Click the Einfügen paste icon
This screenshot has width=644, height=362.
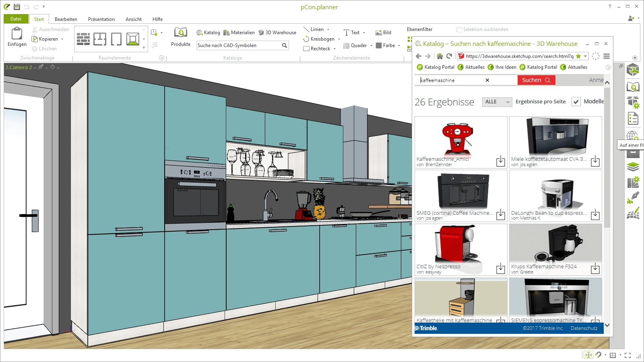[x=17, y=34]
